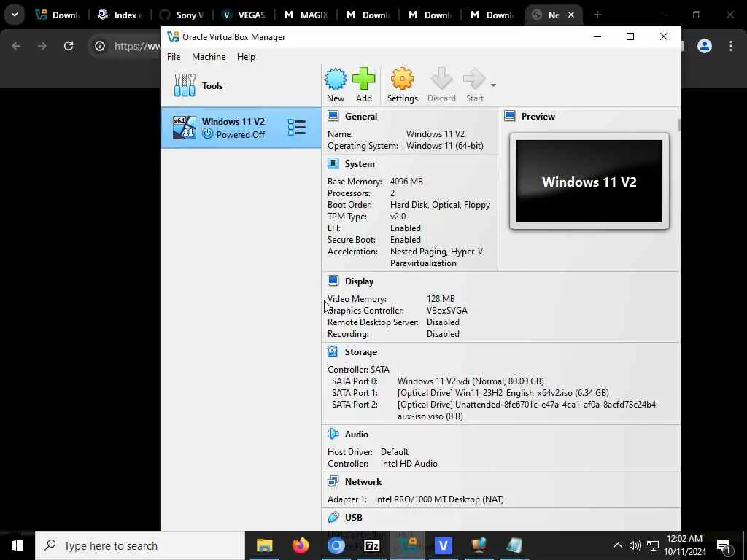The width and height of the screenshot is (747, 560).
Task: Click the Storage section icon
Action: point(333,352)
